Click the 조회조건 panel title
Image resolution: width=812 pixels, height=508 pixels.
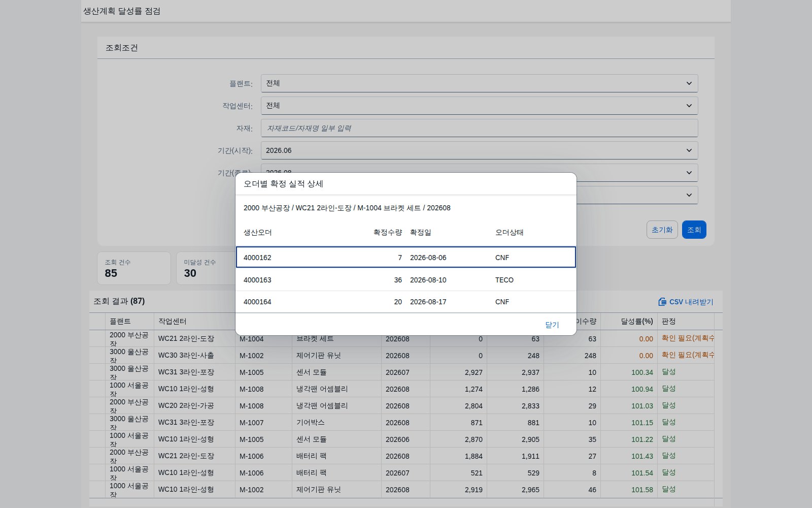point(122,48)
